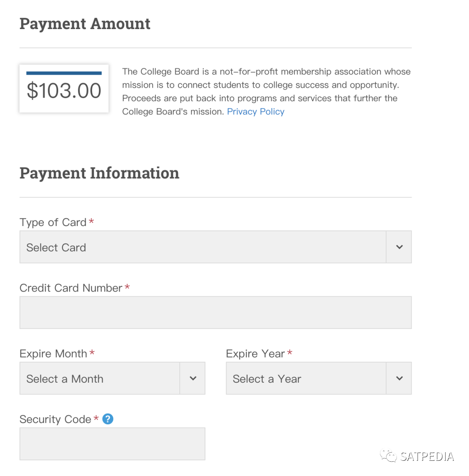Click the chevron arrow on Type of Card
469x476 pixels.
(x=399, y=247)
